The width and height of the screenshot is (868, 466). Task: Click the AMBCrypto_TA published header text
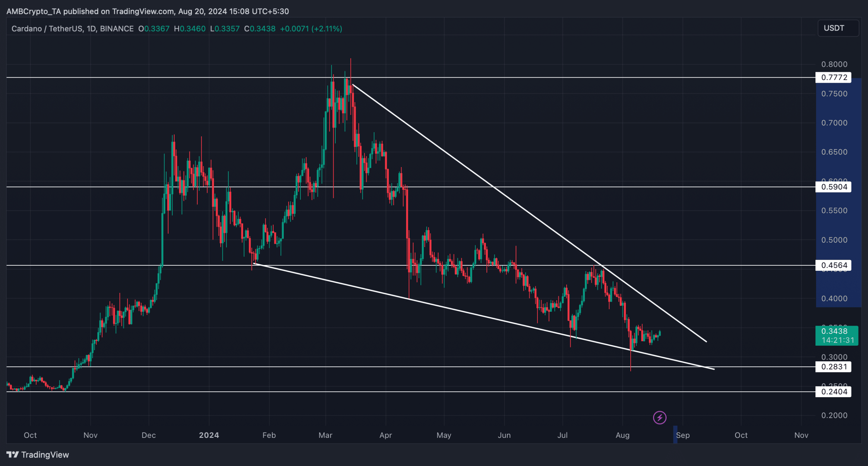[x=148, y=11]
